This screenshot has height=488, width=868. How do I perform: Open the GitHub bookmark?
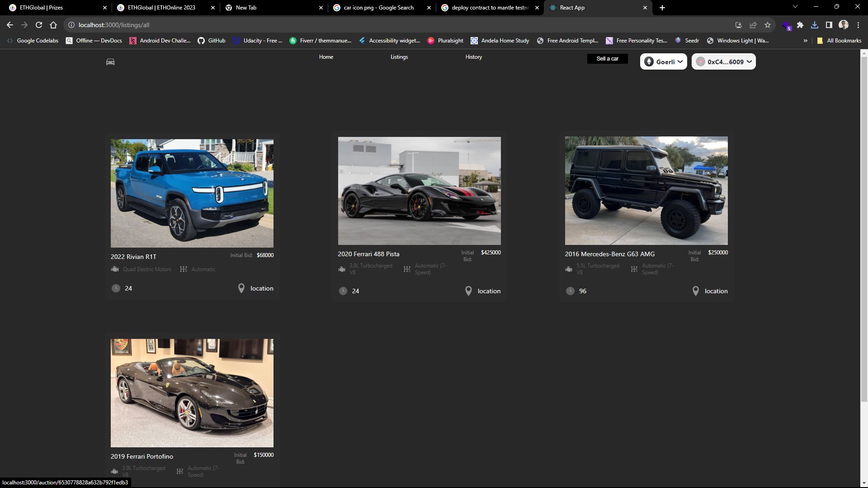(212, 41)
